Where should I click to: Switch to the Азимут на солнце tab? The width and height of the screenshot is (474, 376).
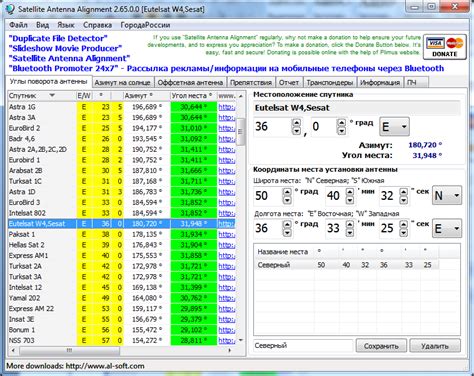click(x=122, y=82)
